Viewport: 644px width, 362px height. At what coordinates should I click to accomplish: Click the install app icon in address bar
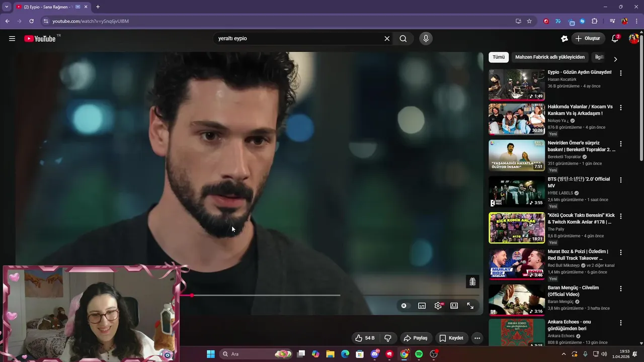click(518, 21)
